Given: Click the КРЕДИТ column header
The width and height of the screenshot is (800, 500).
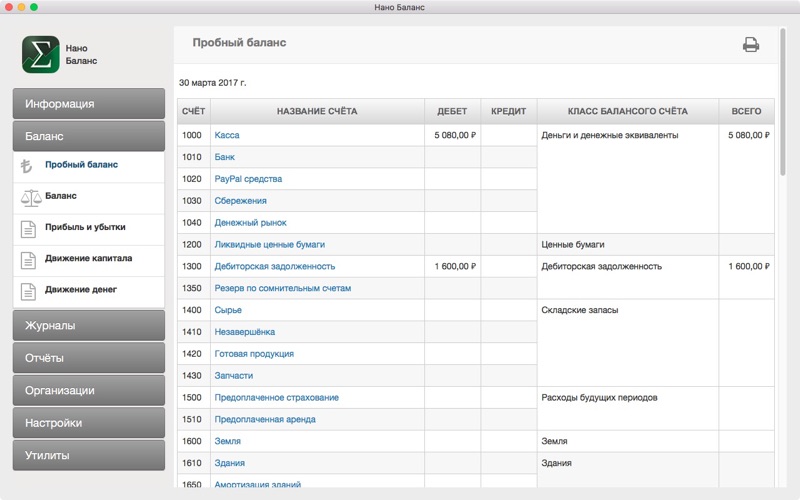Looking at the screenshot, I should pos(509,111).
